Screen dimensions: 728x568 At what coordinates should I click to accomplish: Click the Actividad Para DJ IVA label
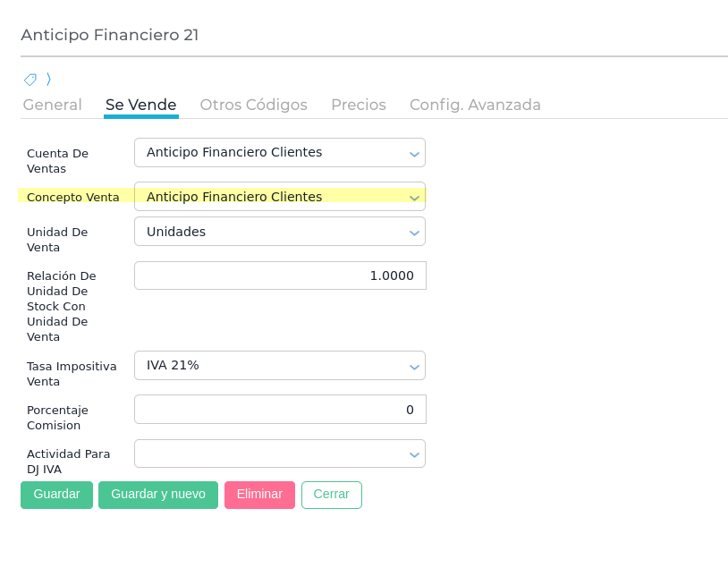click(x=68, y=462)
